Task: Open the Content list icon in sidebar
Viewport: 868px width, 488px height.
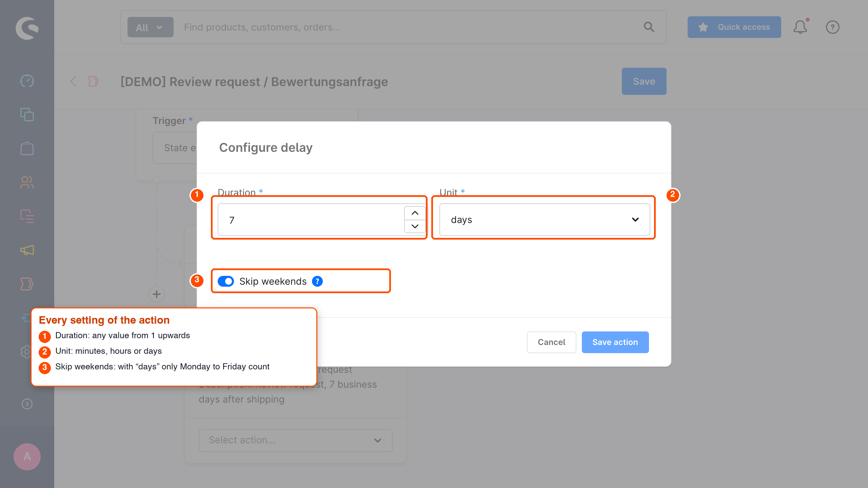Action: (x=27, y=216)
